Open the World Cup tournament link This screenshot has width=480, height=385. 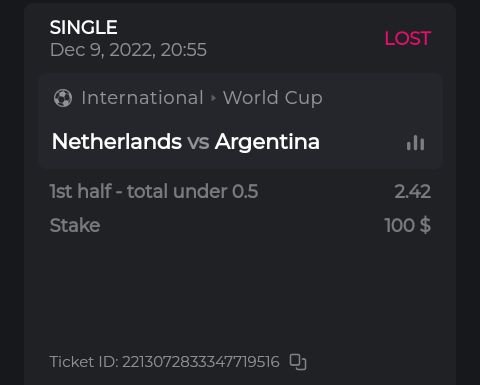tap(273, 98)
